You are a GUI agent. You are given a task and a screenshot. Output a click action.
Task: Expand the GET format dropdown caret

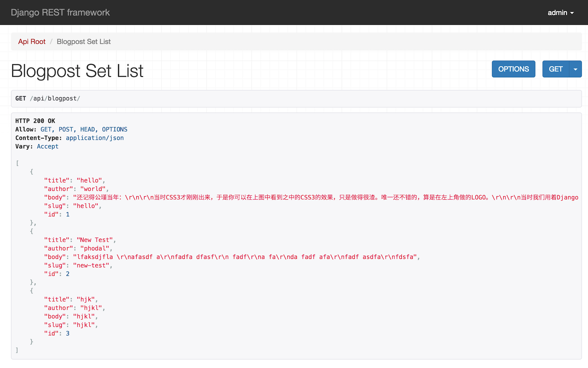(x=575, y=69)
